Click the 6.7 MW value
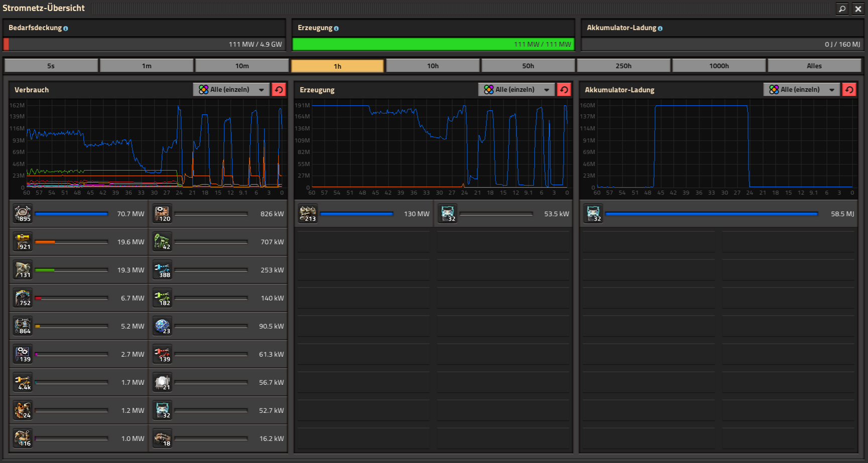868x463 pixels. click(x=133, y=298)
